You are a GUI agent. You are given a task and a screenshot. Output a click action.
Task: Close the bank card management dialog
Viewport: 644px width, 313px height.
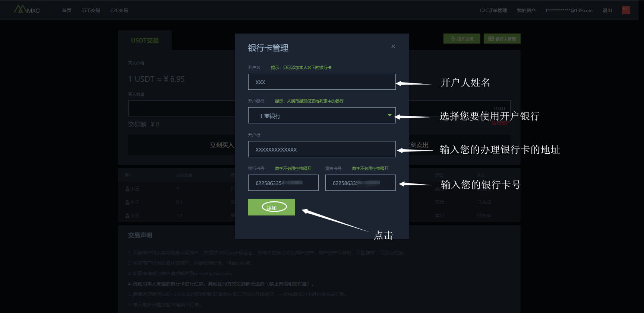(x=393, y=47)
